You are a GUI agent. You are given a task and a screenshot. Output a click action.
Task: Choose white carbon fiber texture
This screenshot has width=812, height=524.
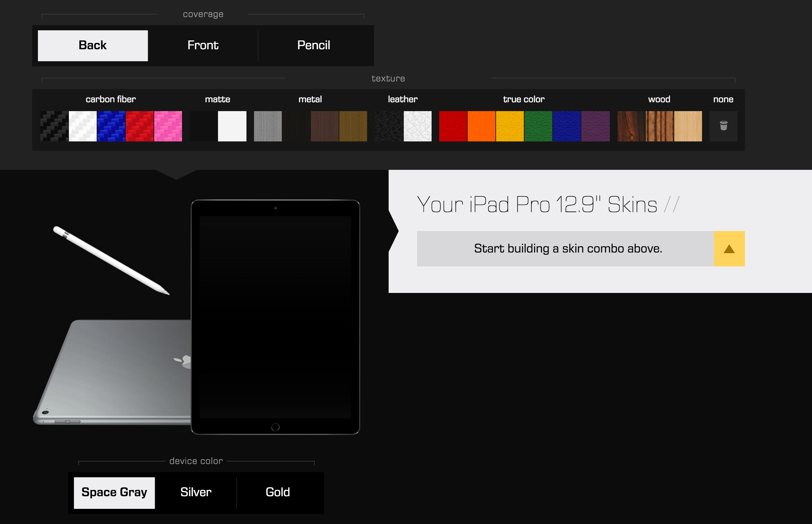point(83,126)
